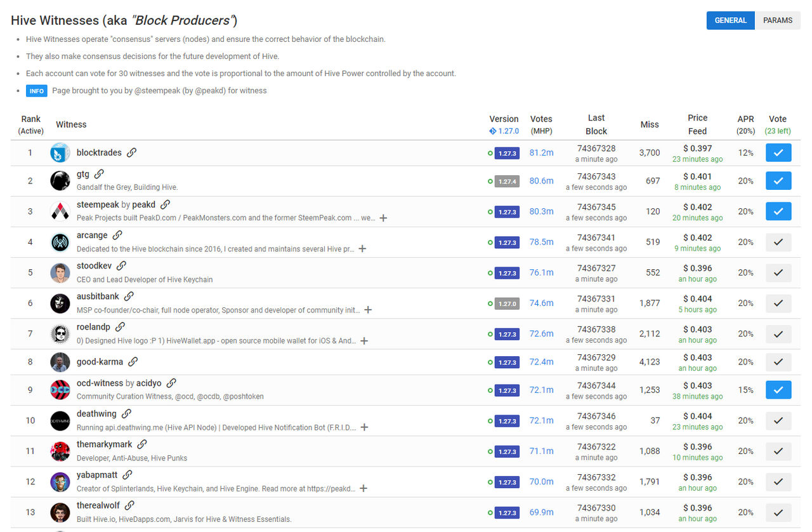The height and width of the screenshot is (532, 812).
Task: Open the link icon beside arcange
Action: tap(117, 235)
